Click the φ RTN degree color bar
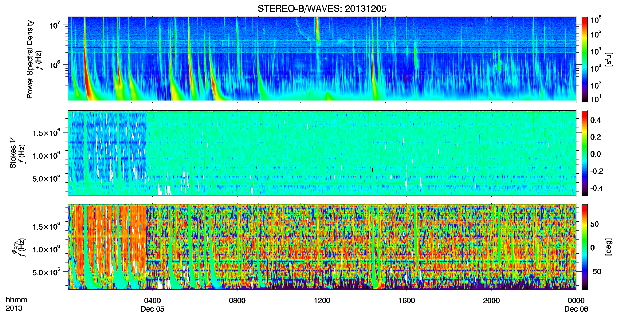644x332 pixels. [585, 247]
